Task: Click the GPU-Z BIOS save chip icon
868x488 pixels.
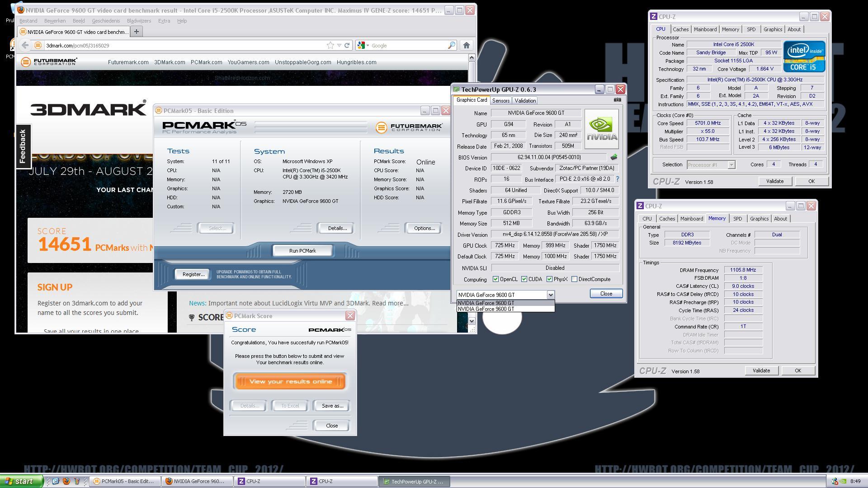Action: click(x=613, y=157)
